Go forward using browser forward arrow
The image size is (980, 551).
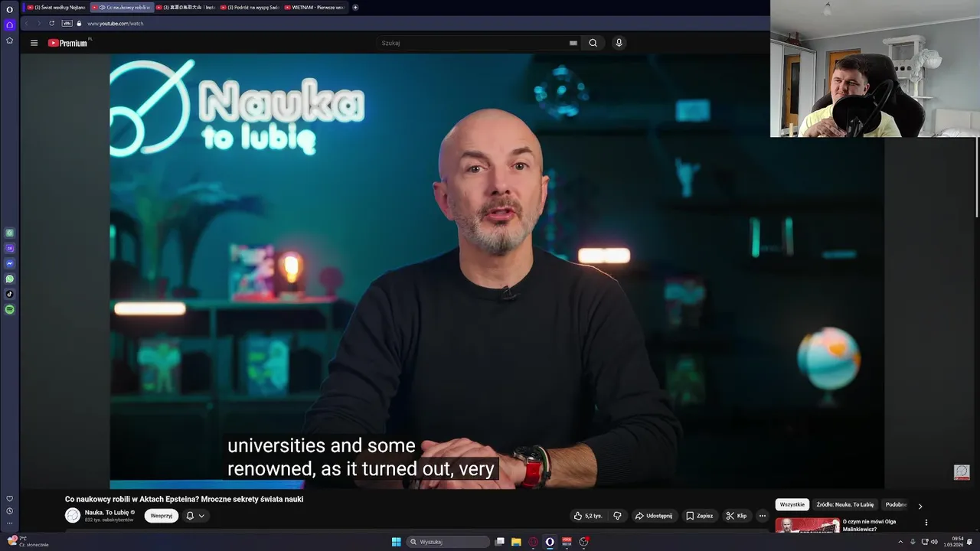pyautogui.click(x=38, y=23)
